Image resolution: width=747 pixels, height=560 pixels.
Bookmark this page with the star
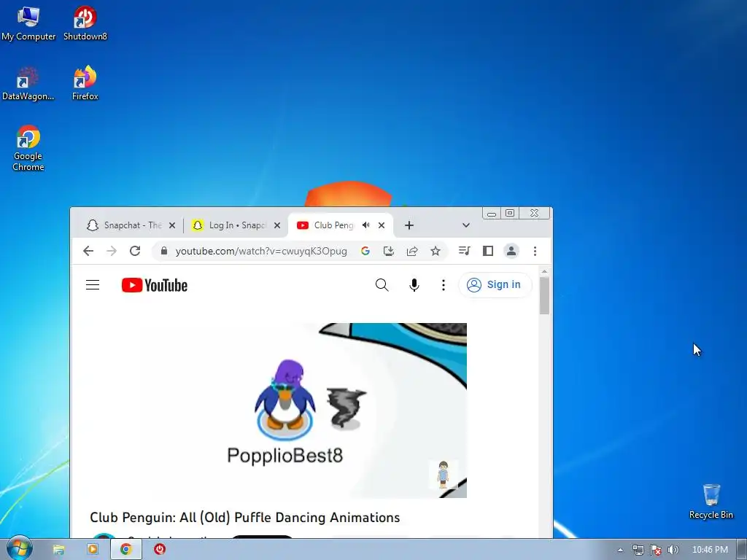pos(435,251)
